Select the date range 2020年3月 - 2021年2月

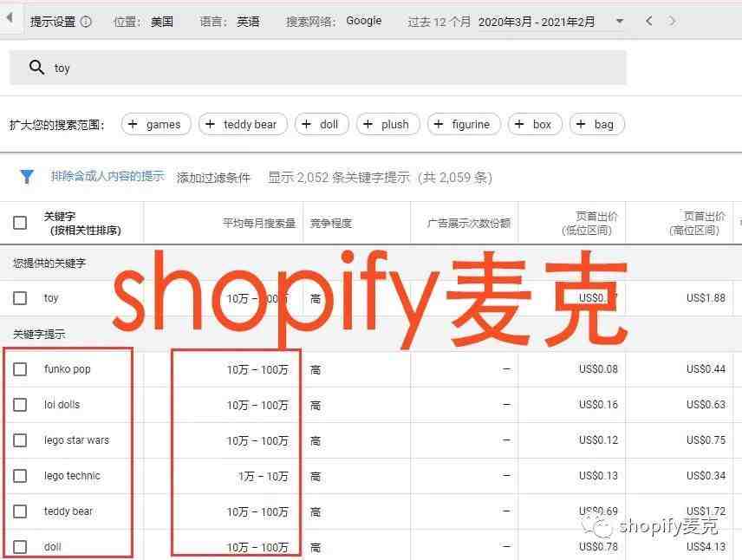coord(537,22)
